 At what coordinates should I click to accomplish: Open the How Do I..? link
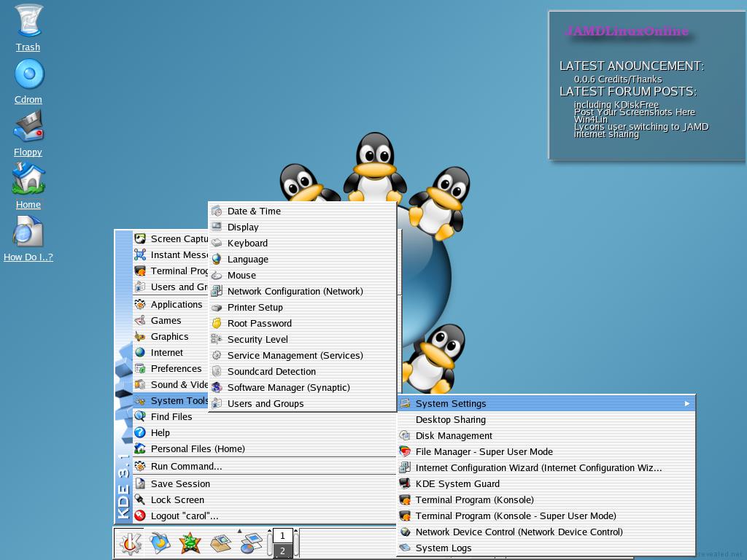(x=28, y=257)
